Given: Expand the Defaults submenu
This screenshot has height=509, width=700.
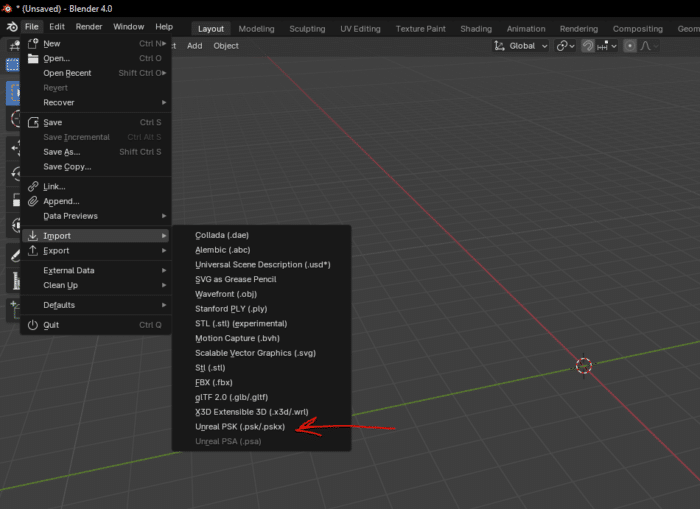Looking at the screenshot, I should (96, 305).
